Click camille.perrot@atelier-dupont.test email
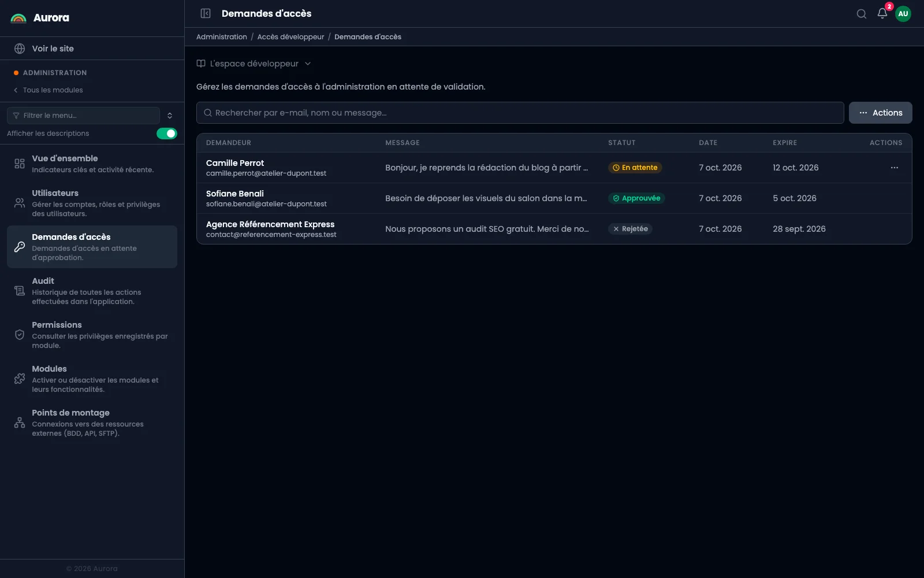The image size is (924, 578). pyautogui.click(x=266, y=173)
